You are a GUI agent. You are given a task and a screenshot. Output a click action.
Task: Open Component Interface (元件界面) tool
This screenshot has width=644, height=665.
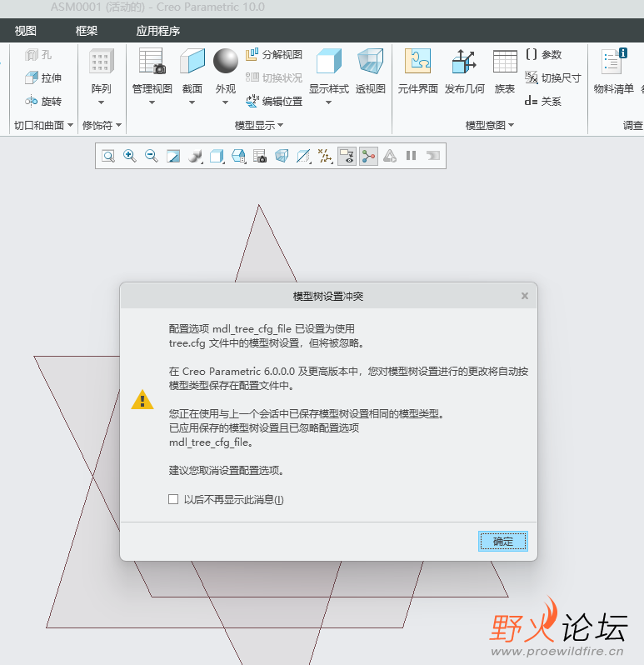417,61
